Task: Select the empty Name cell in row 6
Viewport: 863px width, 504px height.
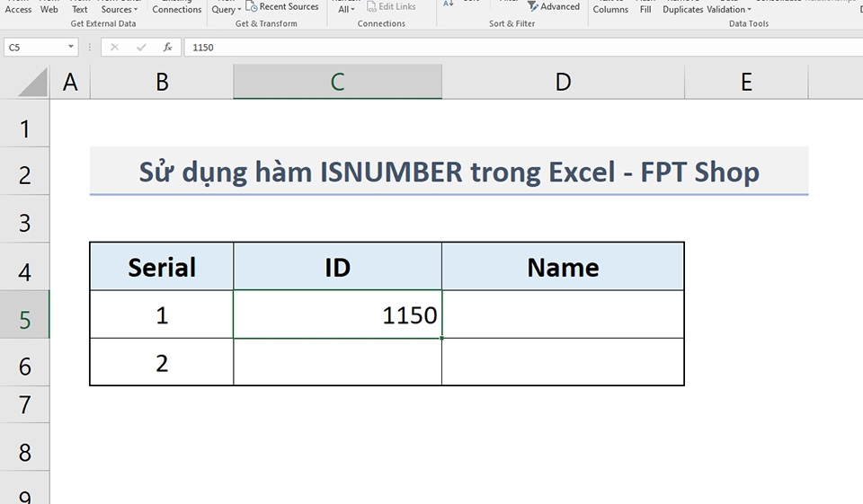Action: point(563,362)
